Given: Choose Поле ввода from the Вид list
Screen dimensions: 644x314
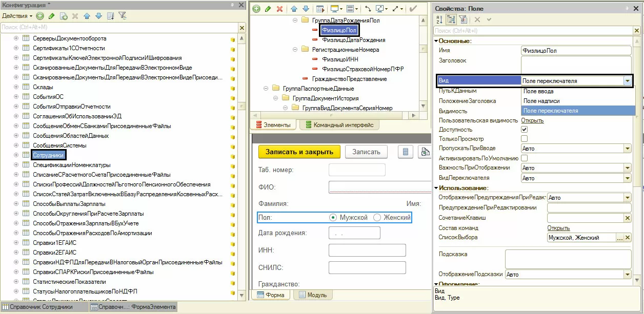Looking at the screenshot, I should pyautogui.click(x=538, y=91).
